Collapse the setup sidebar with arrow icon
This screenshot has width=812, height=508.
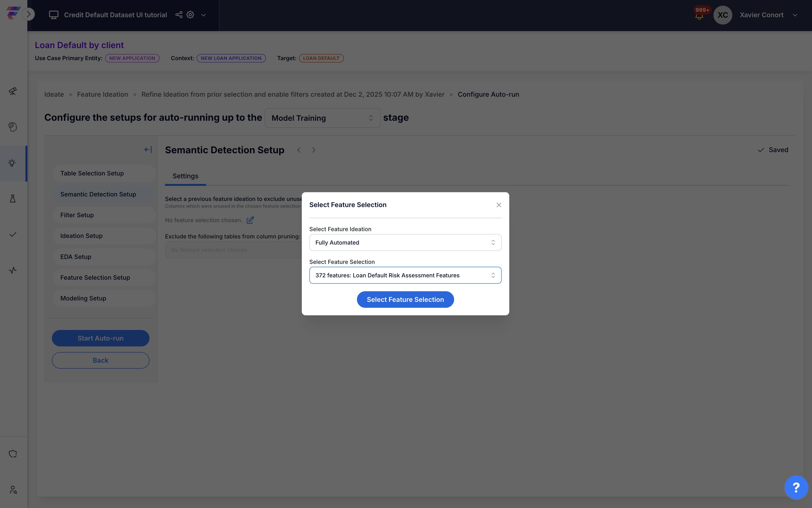148,150
